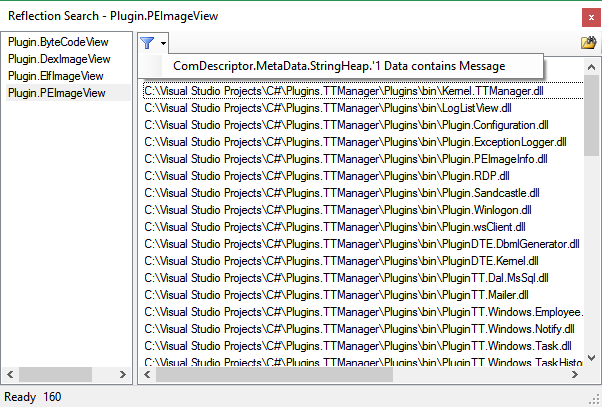Click the results vertical scrollbar thumb
This screenshot has height=407, width=602.
pos(591,115)
